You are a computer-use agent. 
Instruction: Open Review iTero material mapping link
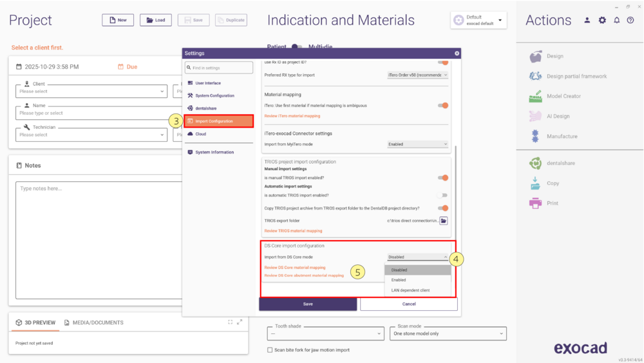pos(292,116)
